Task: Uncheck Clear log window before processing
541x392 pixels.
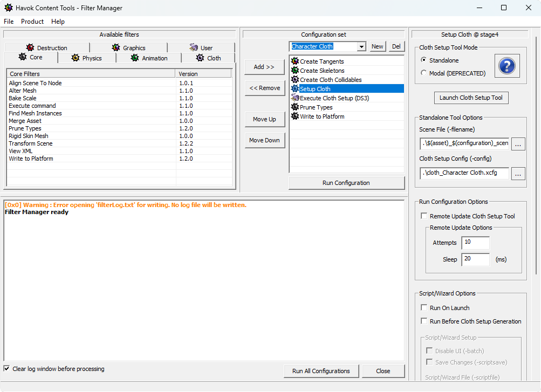Action: pyautogui.click(x=7, y=368)
